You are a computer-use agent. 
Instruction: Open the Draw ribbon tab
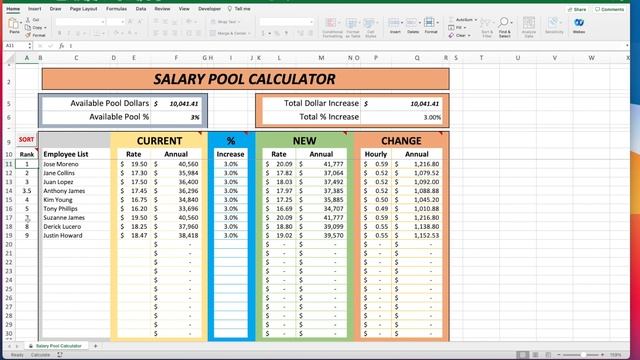56,9
